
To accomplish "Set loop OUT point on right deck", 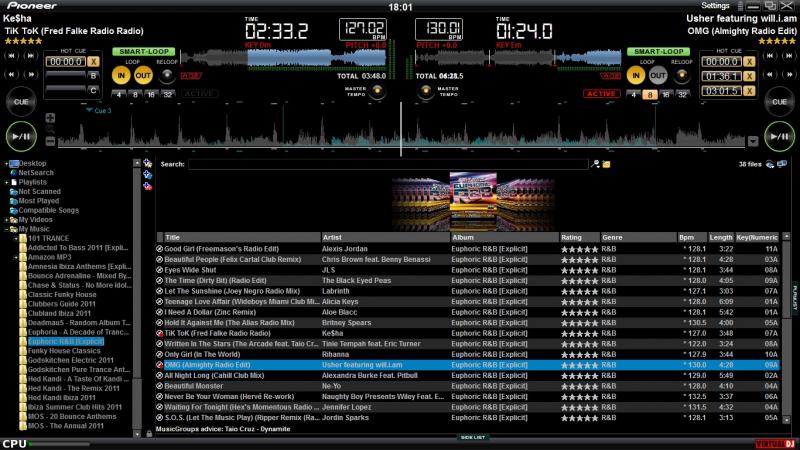I will [657, 75].
